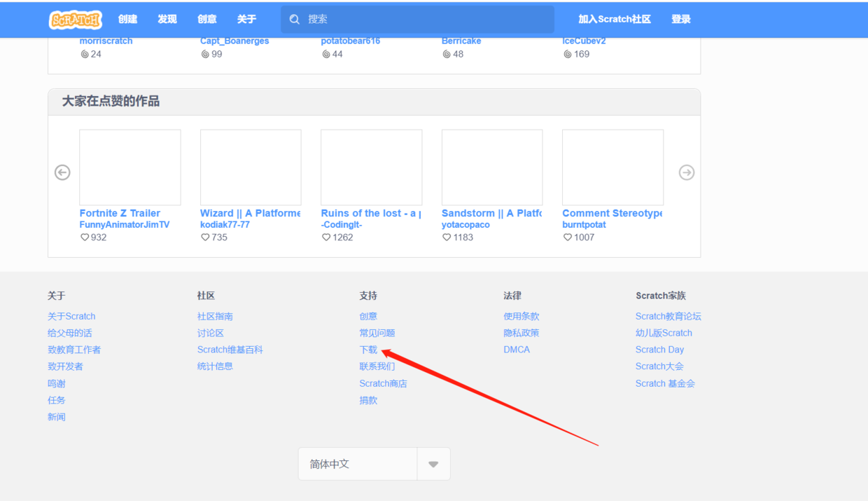Viewport: 868px width, 501px height.
Task: Open potatobear616 user link
Action: pos(351,41)
